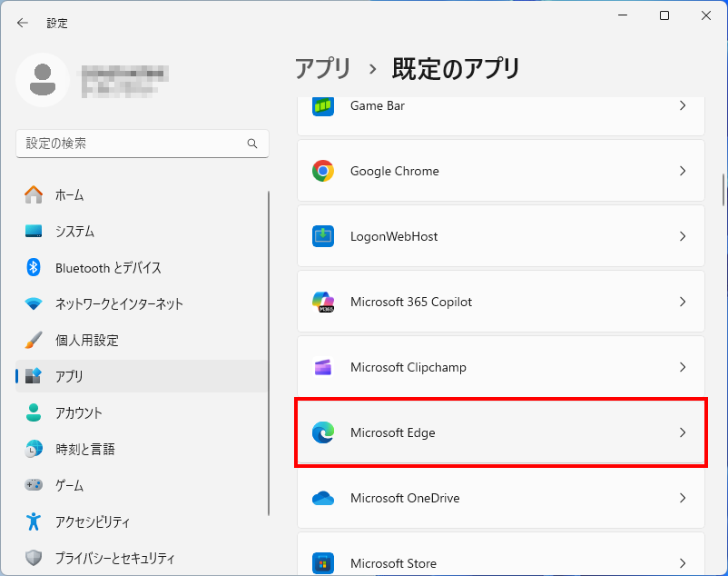Click the システム monitor icon
Image resolution: width=728 pixels, height=576 pixels.
pyautogui.click(x=34, y=231)
